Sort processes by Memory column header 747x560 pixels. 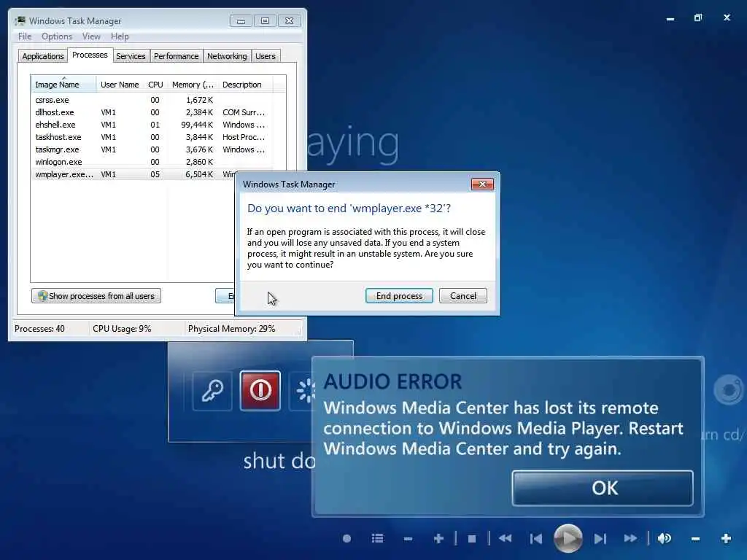(x=193, y=85)
